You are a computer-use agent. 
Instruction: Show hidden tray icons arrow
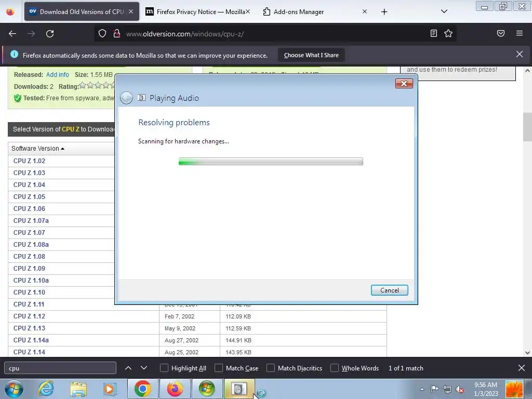point(422,389)
